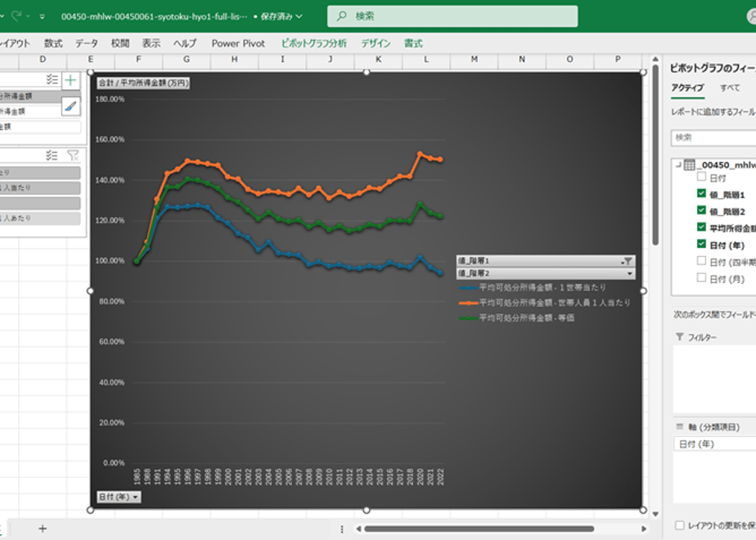Toggle multi-select icon on the upper slicer

point(52,79)
